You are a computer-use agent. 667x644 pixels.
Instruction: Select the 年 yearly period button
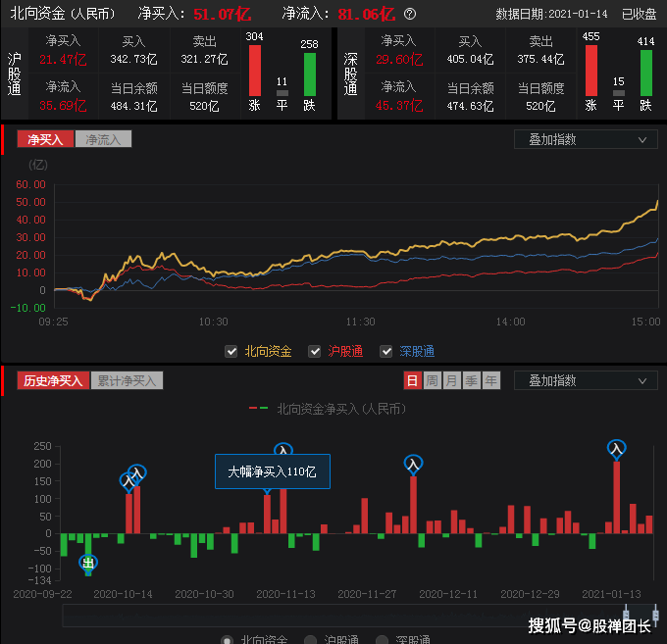(491, 380)
